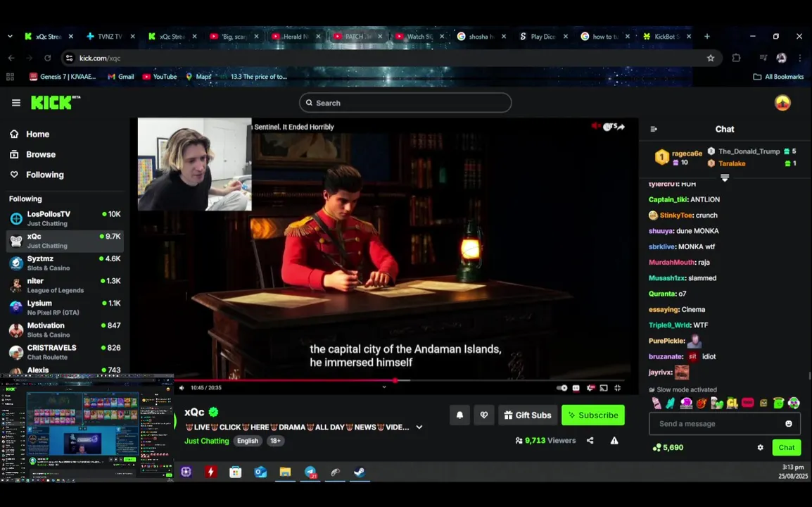The width and height of the screenshot is (812, 507).
Task: Share the stream via the share icon
Action: (590, 441)
